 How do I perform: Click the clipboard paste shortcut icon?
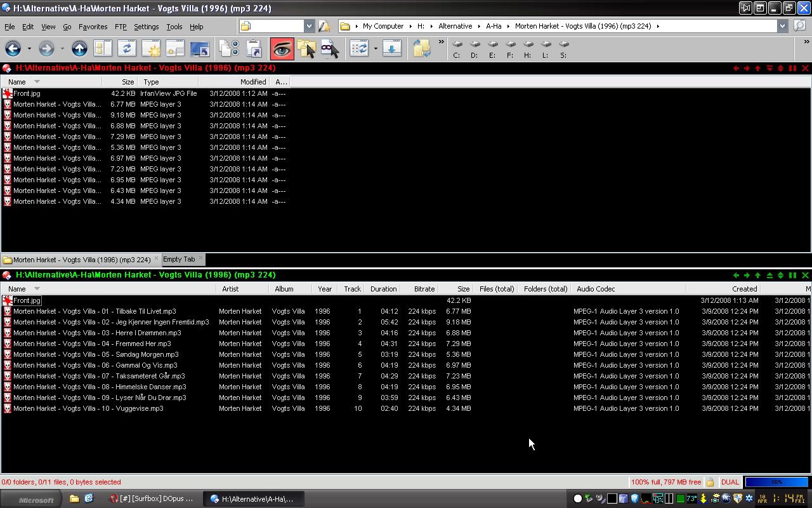point(254,49)
